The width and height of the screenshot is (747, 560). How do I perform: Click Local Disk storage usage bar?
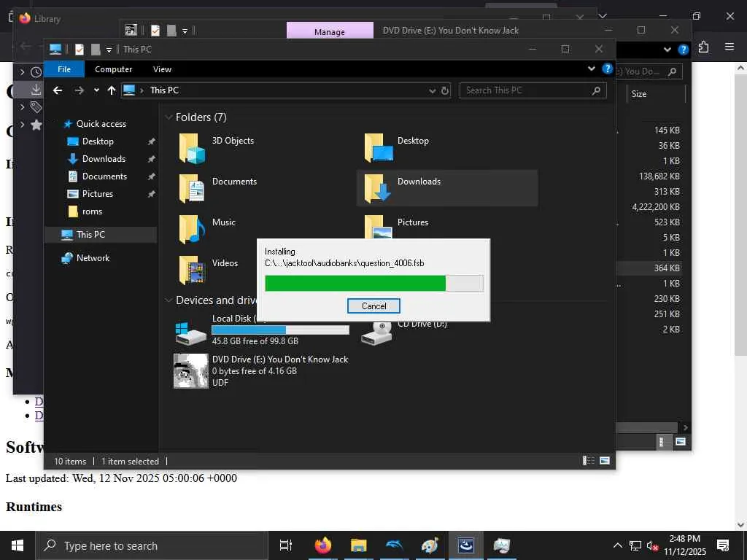(280, 330)
